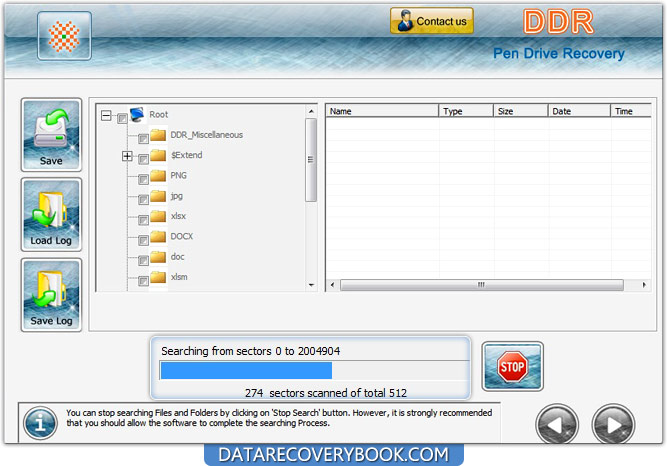Click the jpg folder icon

(x=158, y=196)
